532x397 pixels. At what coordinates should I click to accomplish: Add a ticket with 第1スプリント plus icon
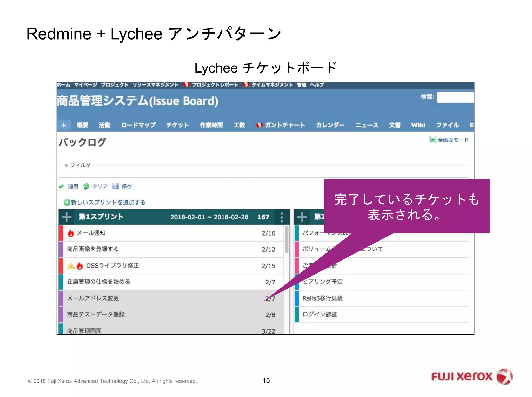tap(67, 217)
